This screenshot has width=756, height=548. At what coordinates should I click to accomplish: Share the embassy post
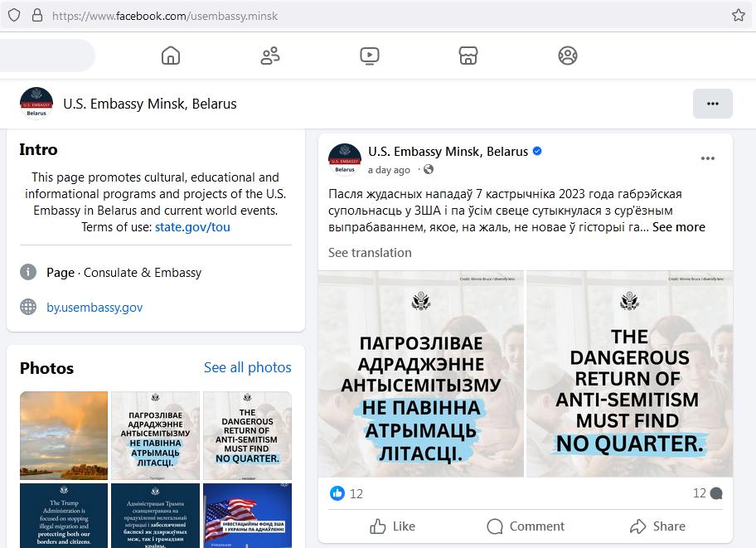click(657, 526)
